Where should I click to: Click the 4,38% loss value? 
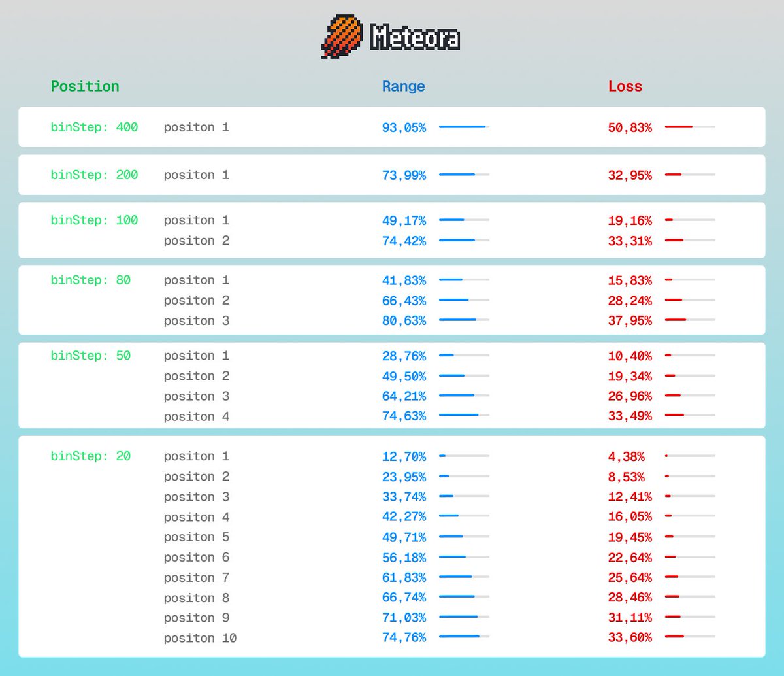627,457
